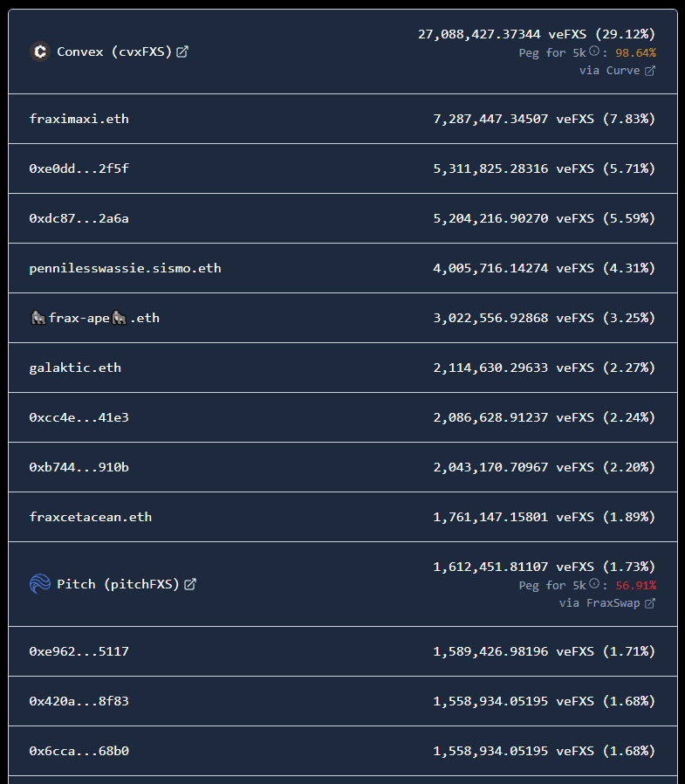The height and width of the screenshot is (784, 685).
Task: Click the galaktic.eth holder name
Action: pos(75,368)
